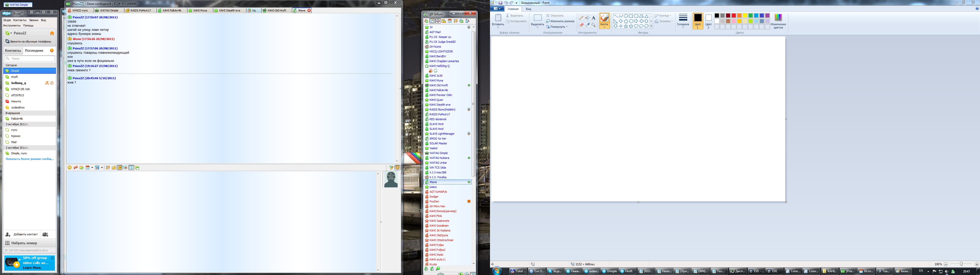Click Показать более ранние сообщения link in Skype

click(x=30, y=159)
